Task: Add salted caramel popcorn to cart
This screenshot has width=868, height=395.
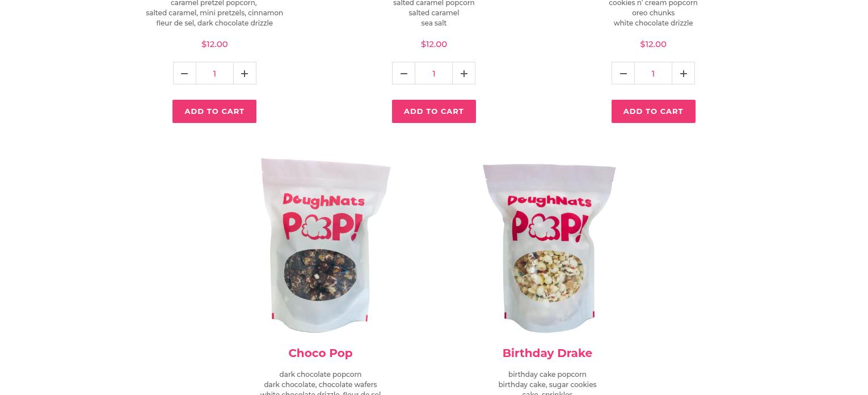Action: pos(434,111)
